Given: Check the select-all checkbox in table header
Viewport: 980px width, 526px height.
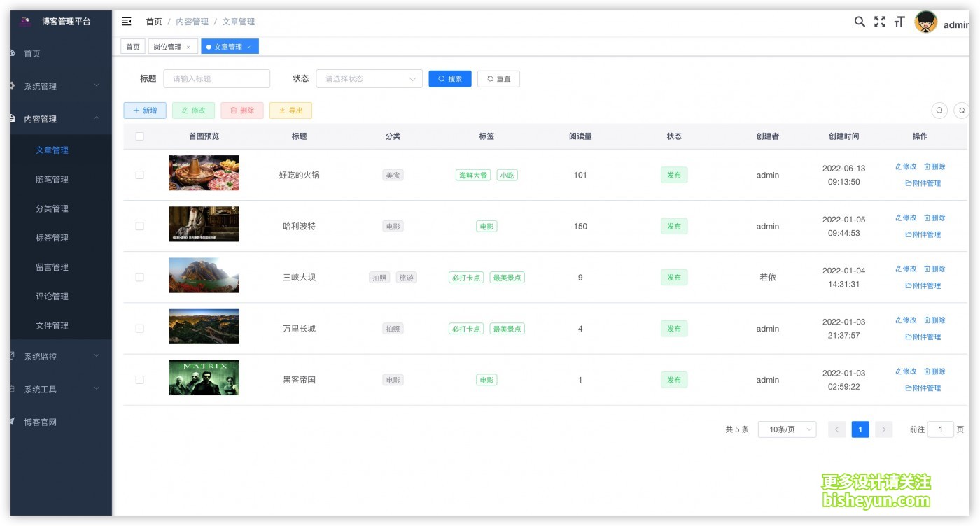Looking at the screenshot, I should coord(139,136).
